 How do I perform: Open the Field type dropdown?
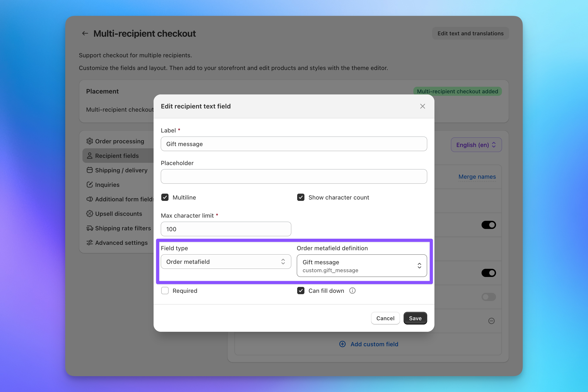coord(226,262)
